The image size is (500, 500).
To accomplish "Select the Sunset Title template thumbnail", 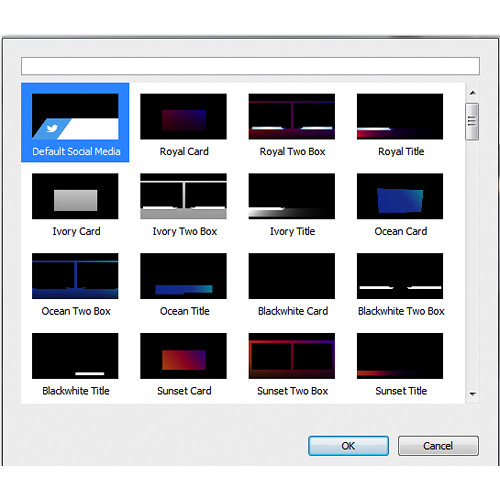I will click(400, 356).
